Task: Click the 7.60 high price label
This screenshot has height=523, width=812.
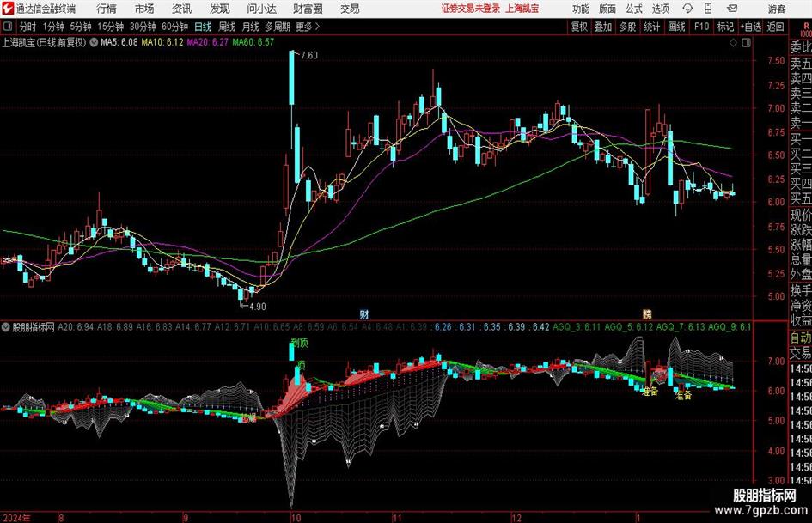Action: (309, 55)
